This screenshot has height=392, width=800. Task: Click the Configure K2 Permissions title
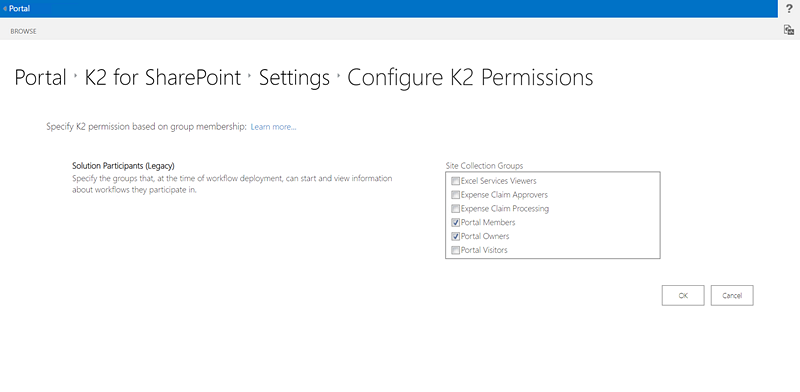(x=470, y=78)
